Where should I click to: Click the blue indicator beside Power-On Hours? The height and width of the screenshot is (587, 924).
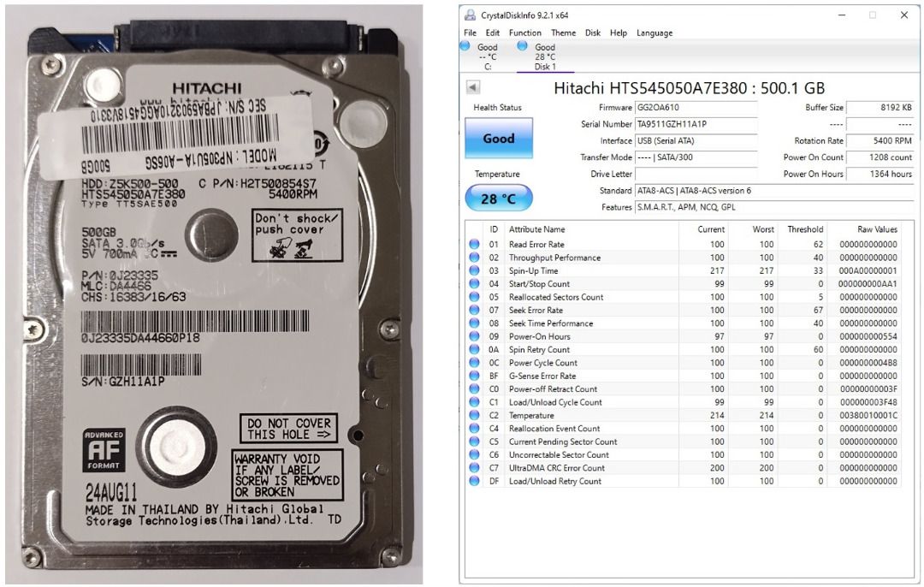(x=473, y=336)
